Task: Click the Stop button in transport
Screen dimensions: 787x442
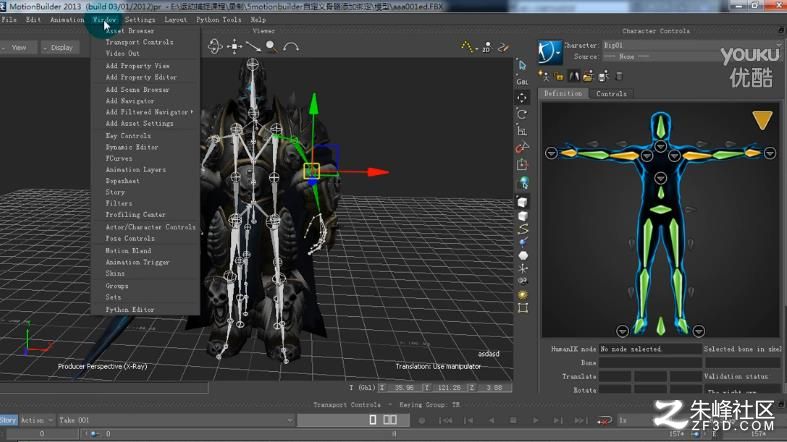Action: (x=513, y=420)
